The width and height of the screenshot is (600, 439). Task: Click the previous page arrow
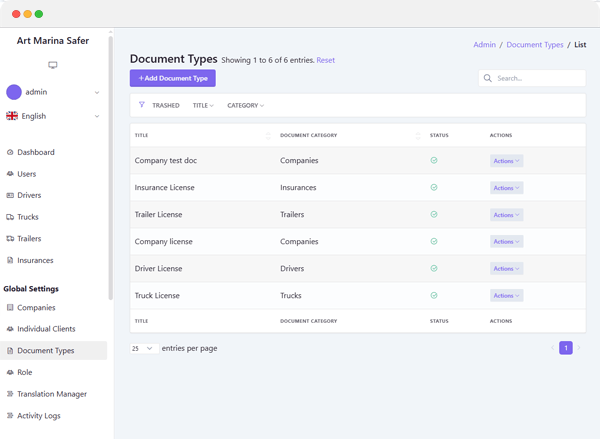click(553, 348)
